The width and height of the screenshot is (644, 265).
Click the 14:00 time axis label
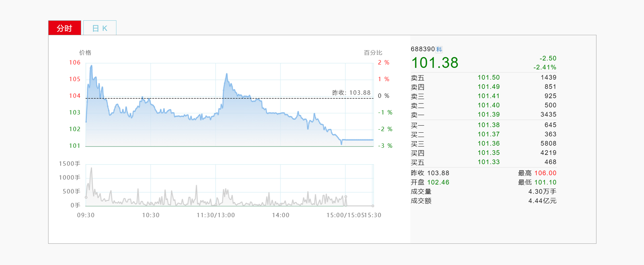[x=281, y=215]
